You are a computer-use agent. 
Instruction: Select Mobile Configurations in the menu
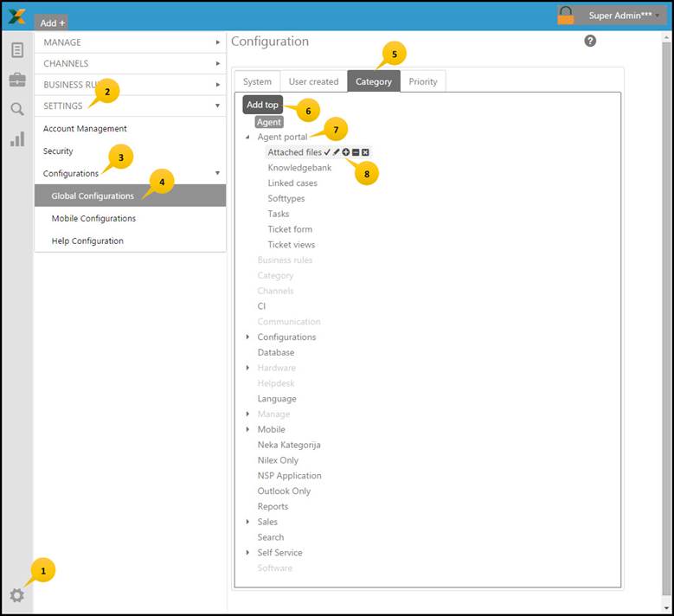(93, 218)
